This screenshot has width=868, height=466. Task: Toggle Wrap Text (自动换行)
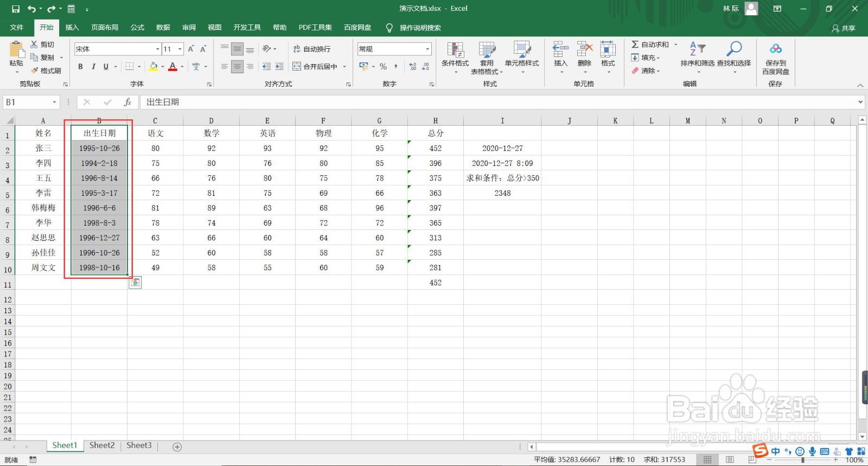[x=311, y=49]
